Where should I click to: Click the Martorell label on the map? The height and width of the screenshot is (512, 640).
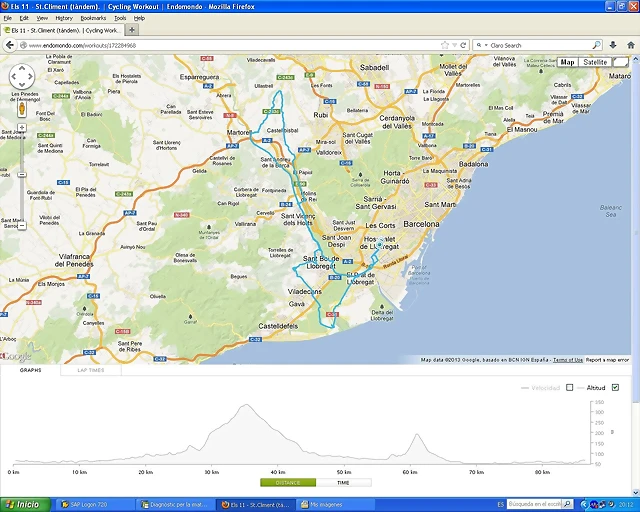(x=239, y=132)
